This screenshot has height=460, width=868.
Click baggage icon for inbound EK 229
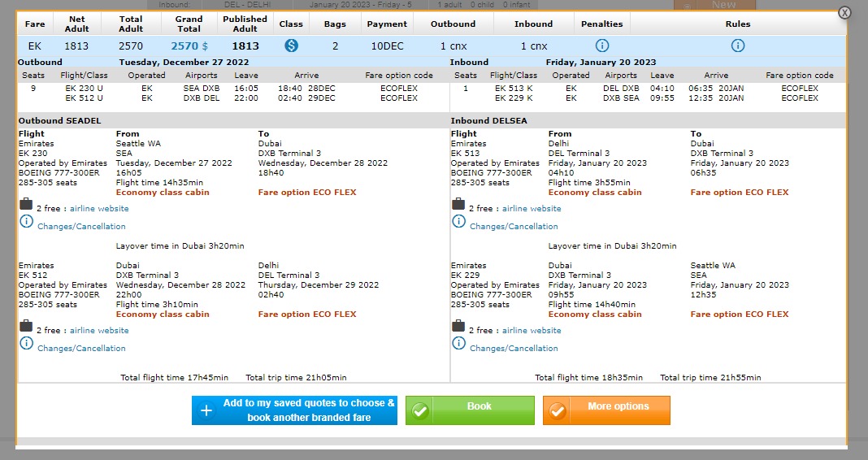pyautogui.click(x=458, y=326)
